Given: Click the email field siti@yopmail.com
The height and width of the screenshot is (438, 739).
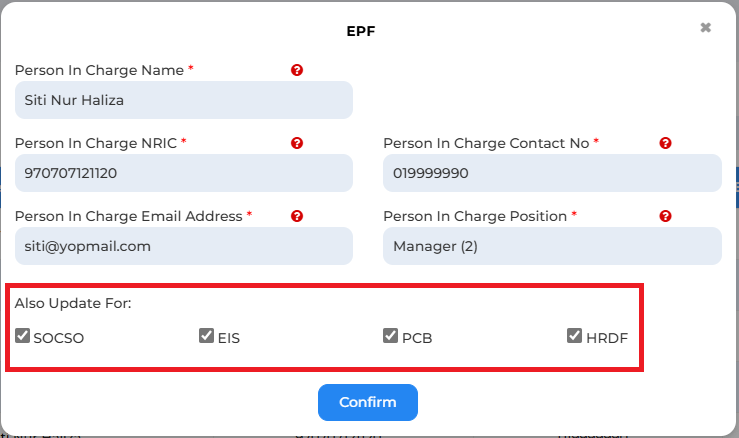Looking at the screenshot, I should [x=184, y=246].
